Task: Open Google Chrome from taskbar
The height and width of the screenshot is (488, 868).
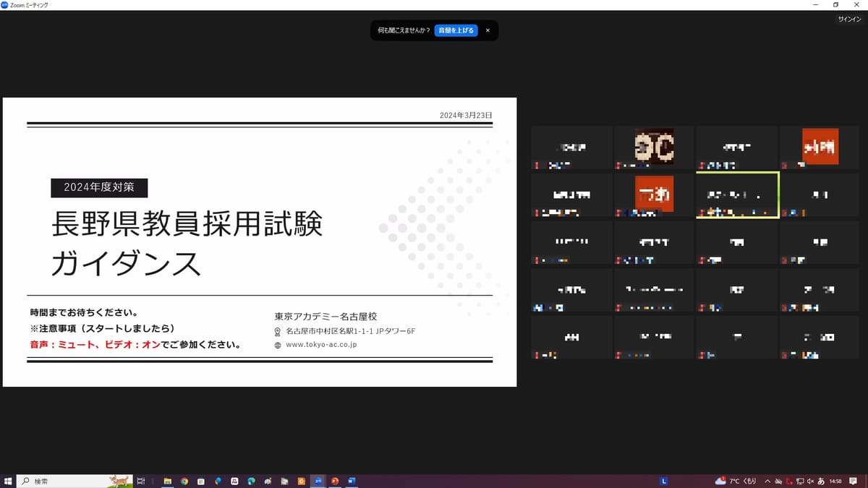Action: [184, 481]
